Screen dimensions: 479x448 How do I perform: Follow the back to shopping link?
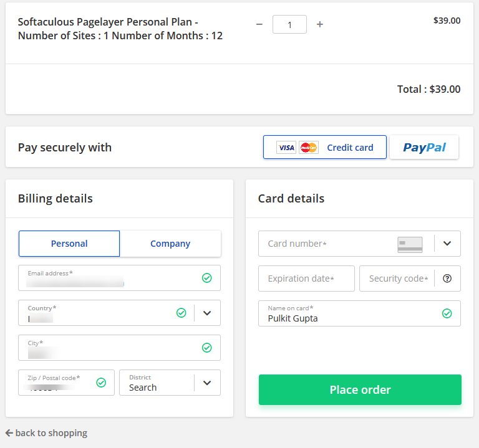click(x=51, y=433)
